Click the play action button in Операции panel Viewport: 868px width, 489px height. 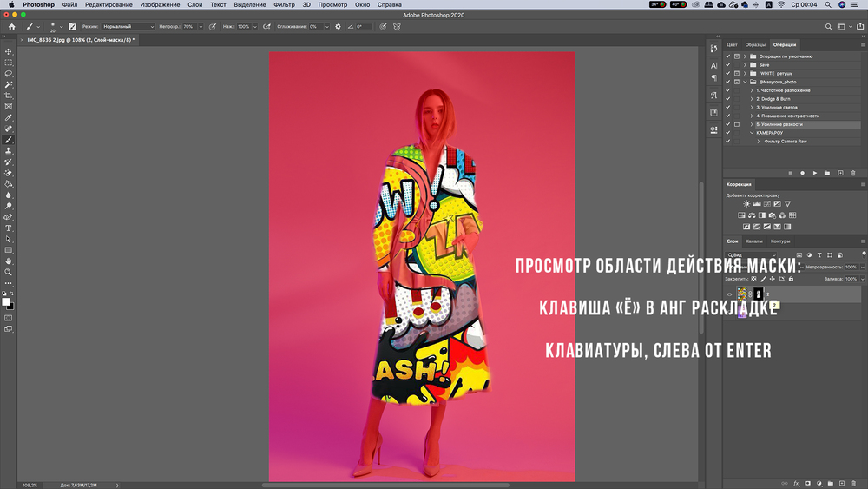coord(815,173)
